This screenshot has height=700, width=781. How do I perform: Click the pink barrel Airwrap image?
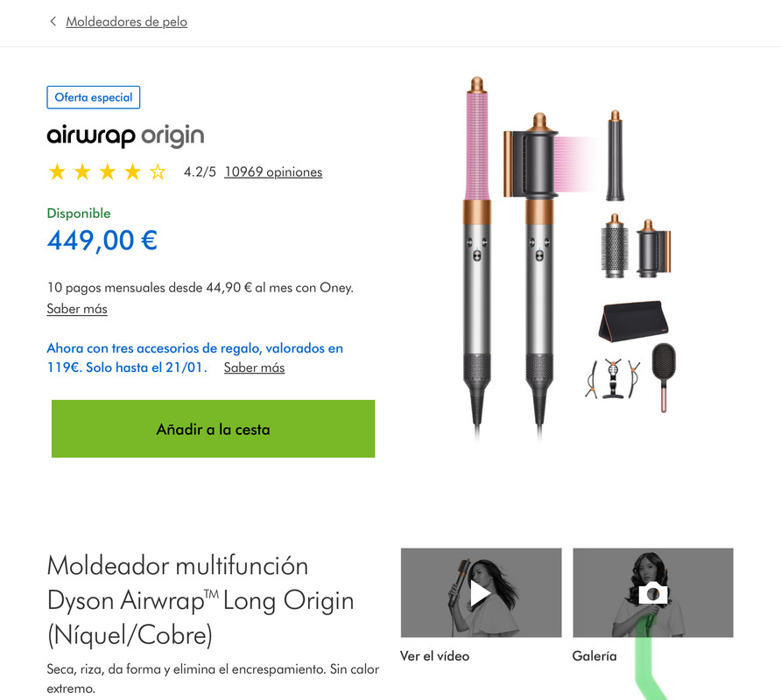(477, 254)
